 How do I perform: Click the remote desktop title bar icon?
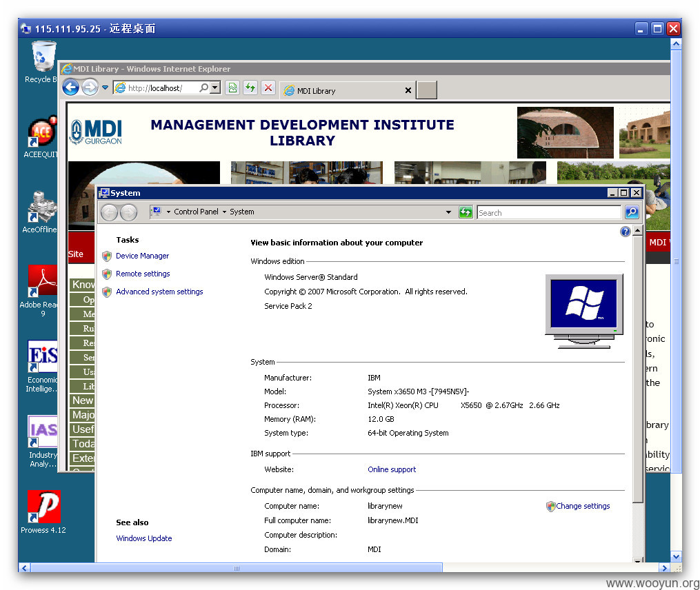tap(26, 28)
